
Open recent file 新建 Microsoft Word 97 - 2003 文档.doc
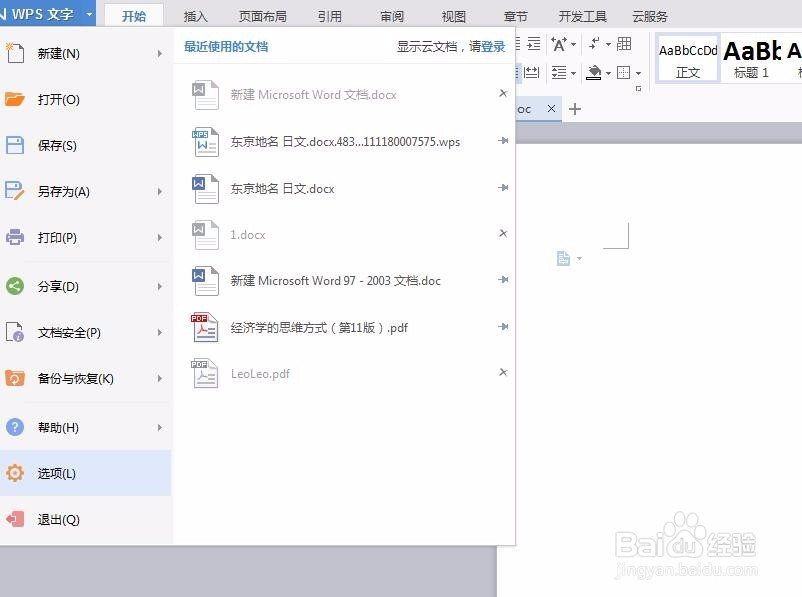point(335,281)
